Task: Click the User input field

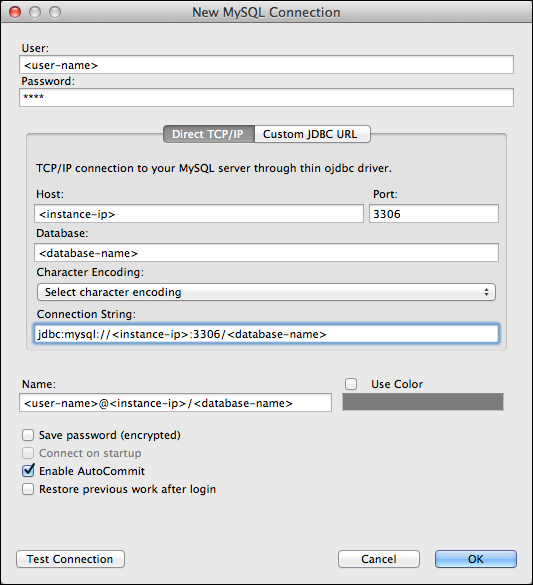Action: (x=266, y=65)
